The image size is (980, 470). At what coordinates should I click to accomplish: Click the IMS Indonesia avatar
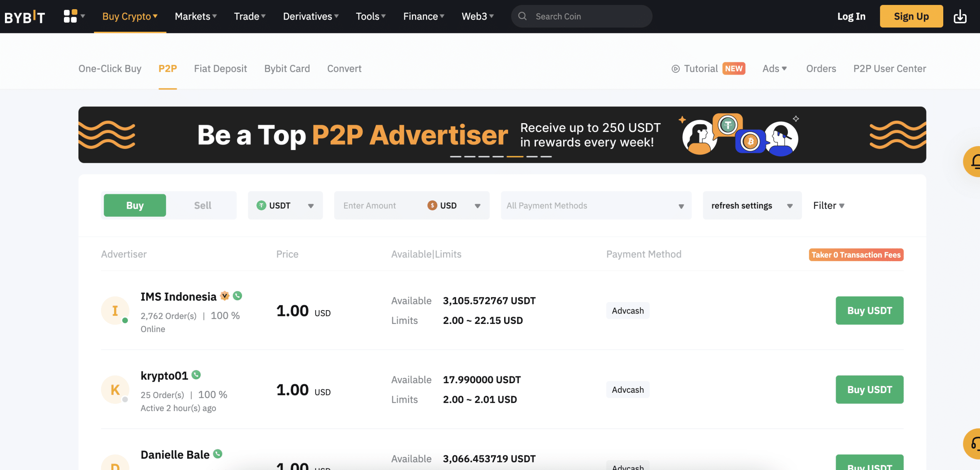[x=115, y=311]
